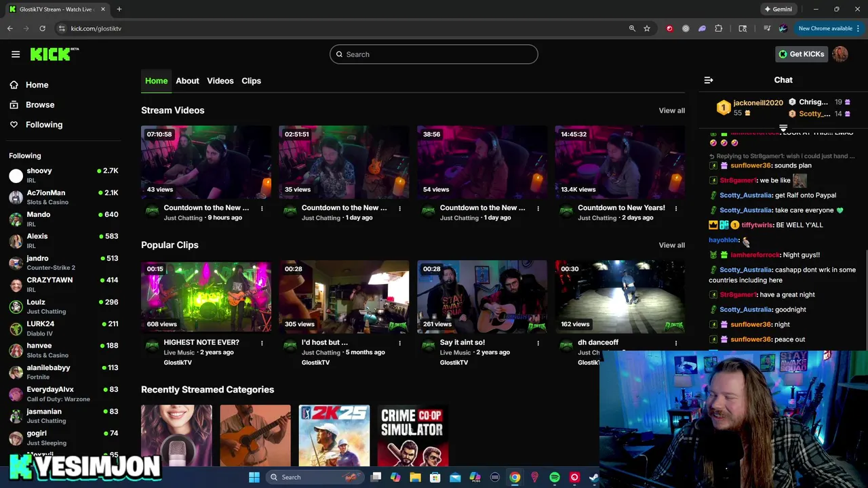Open the user profile avatar menu
This screenshot has width=868, height=488.
(x=840, y=54)
